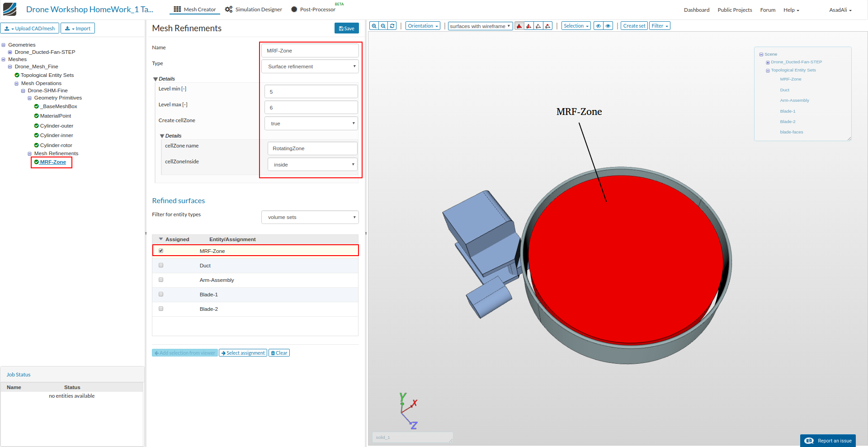Screen dimensions: 868x447
Task: Click the Report an issue button
Action: (x=828, y=441)
